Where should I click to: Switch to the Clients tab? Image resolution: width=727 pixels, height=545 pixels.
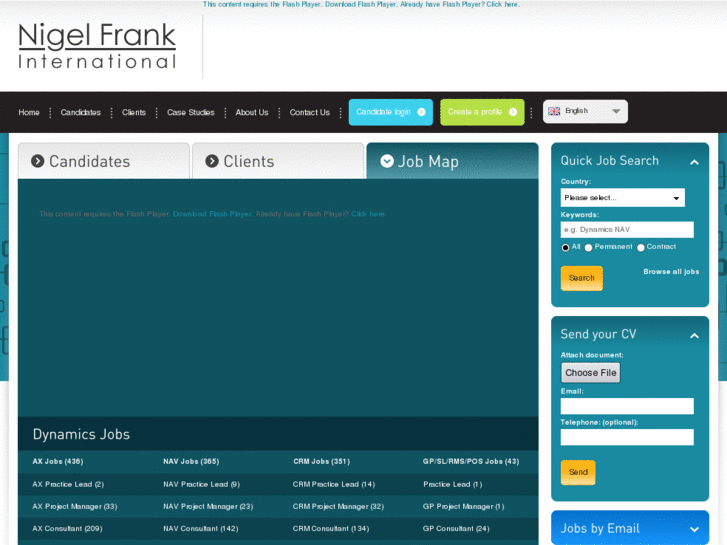[278, 161]
